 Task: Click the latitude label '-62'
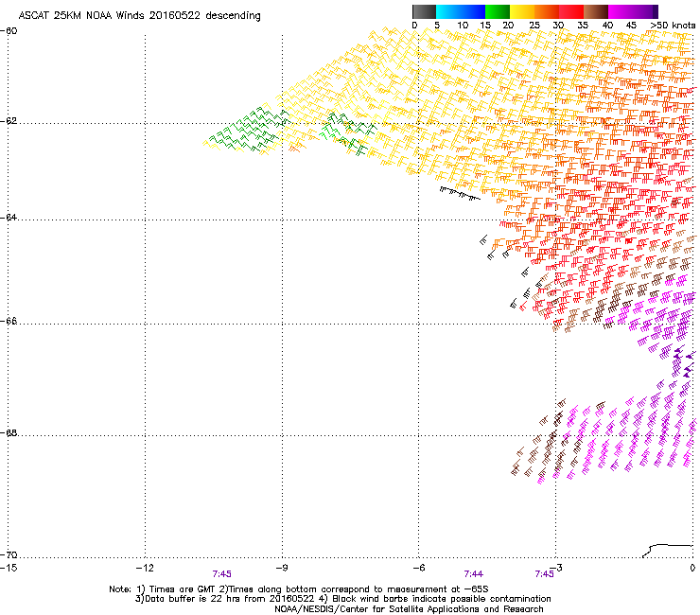[x=9, y=121]
